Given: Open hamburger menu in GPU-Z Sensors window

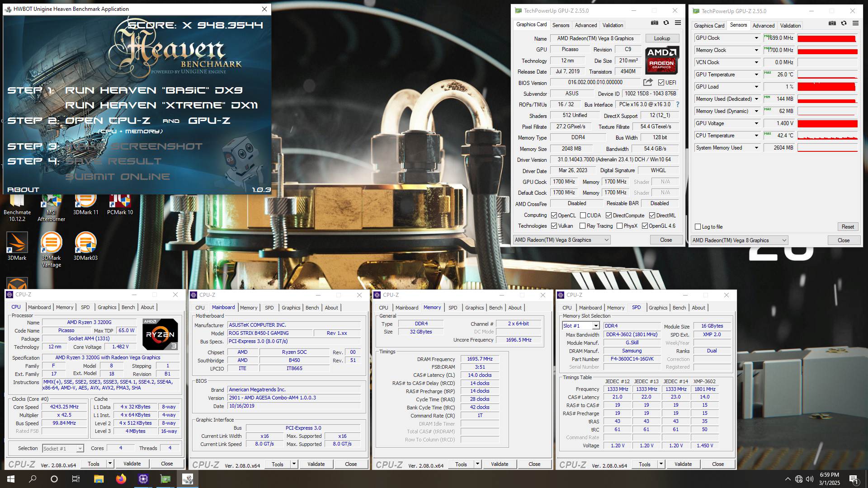Looking at the screenshot, I should point(855,23).
